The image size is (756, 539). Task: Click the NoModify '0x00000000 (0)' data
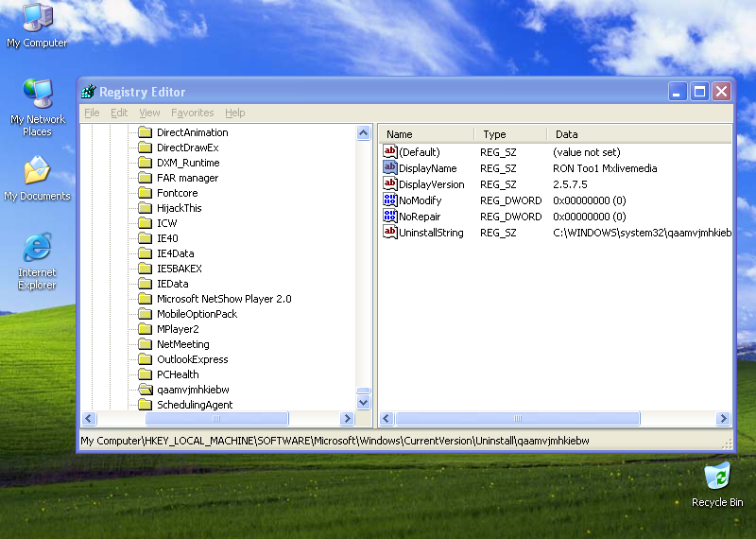[x=589, y=200]
